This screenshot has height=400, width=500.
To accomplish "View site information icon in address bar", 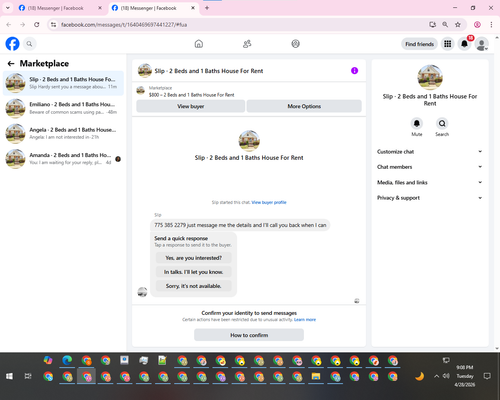I will point(54,25).
